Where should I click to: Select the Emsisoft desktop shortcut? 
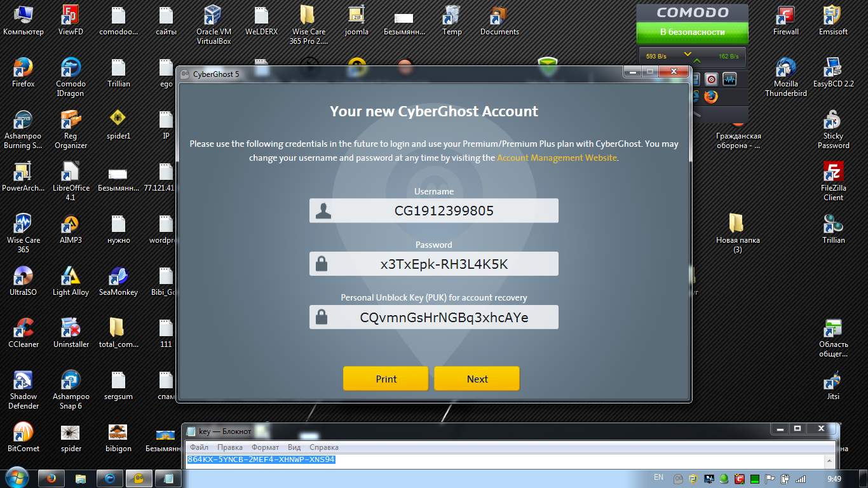(833, 20)
